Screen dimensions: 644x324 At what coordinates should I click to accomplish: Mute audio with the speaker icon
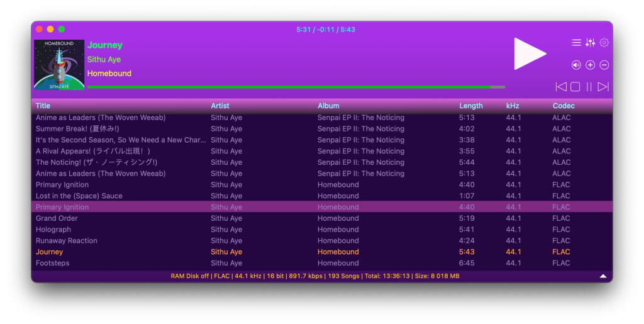(576, 65)
